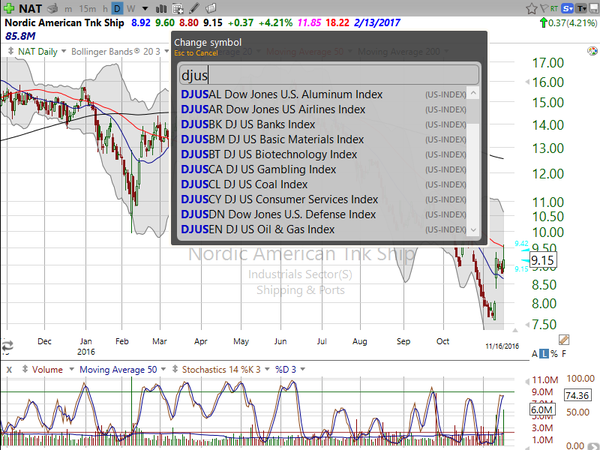Image resolution: width=600 pixels, height=450 pixels.
Task: Select the L logarithmic scale option
Action: coord(544,354)
